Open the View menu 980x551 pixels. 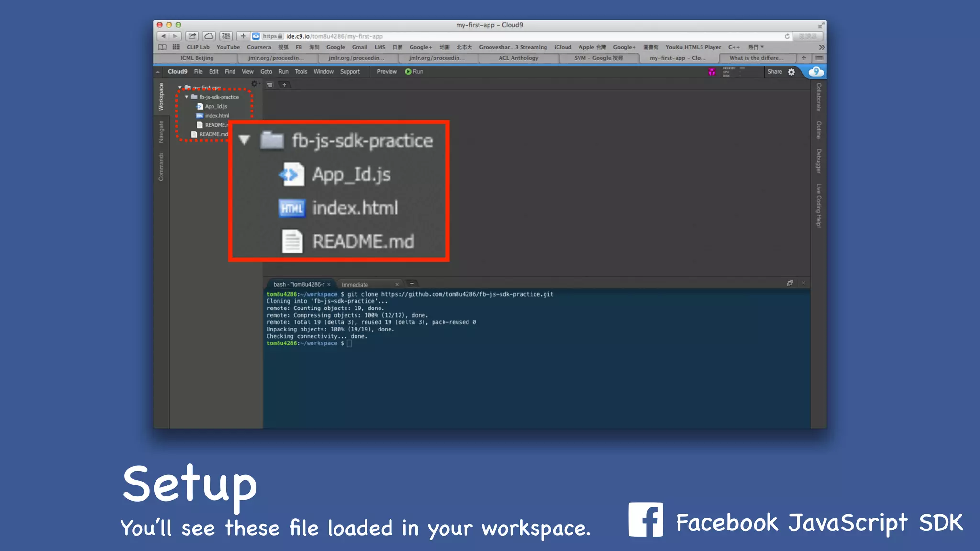tap(247, 72)
